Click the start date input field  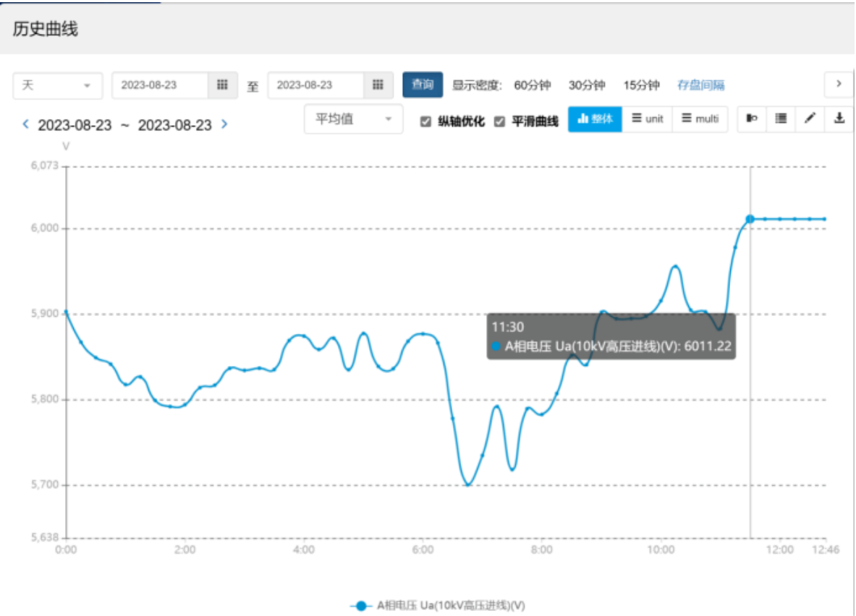[160, 85]
